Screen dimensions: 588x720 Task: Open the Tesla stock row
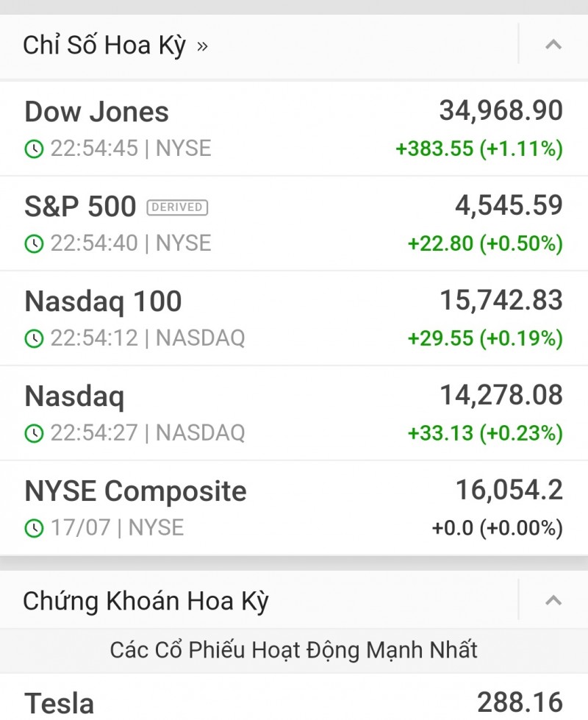pos(60,703)
